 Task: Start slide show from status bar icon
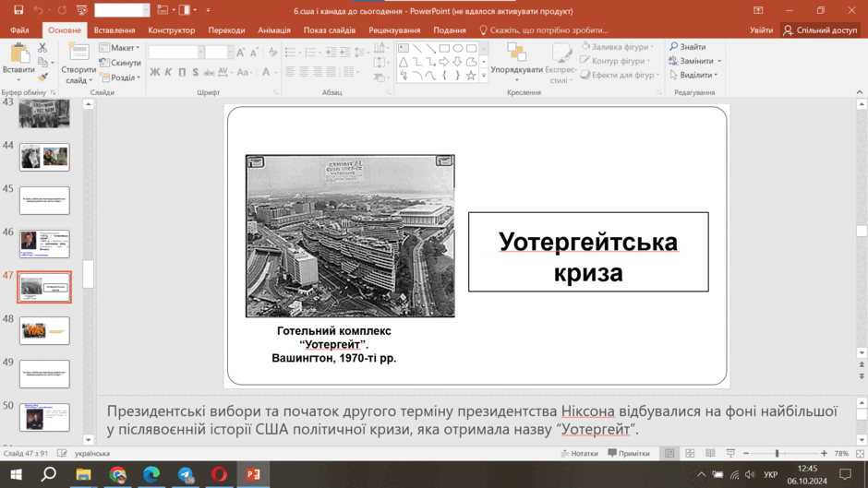click(730, 453)
